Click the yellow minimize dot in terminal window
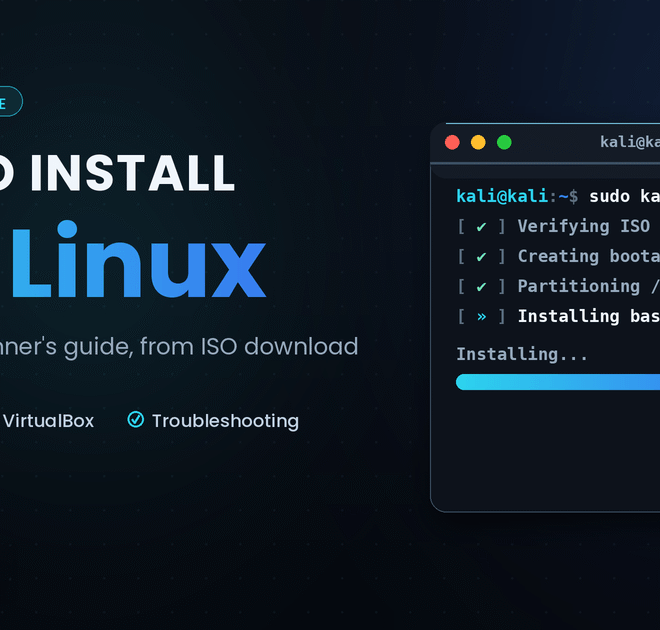Image resolution: width=660 pixels, height=630 pixels. point(478,142)
